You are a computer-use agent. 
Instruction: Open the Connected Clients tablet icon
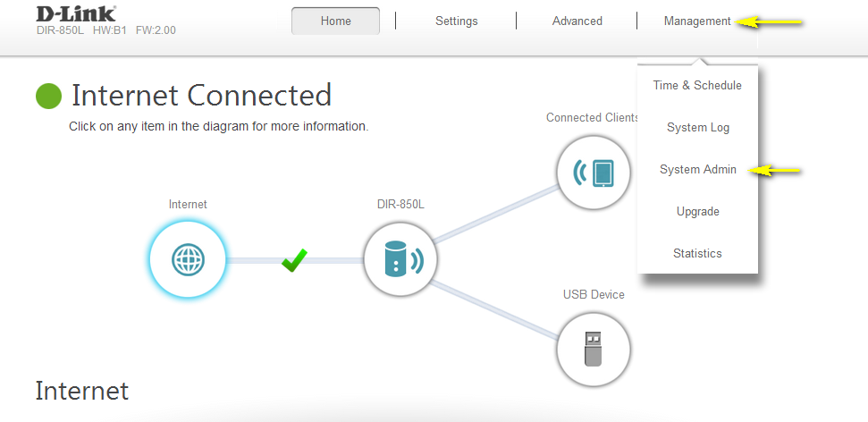click(x=593, y=173)
